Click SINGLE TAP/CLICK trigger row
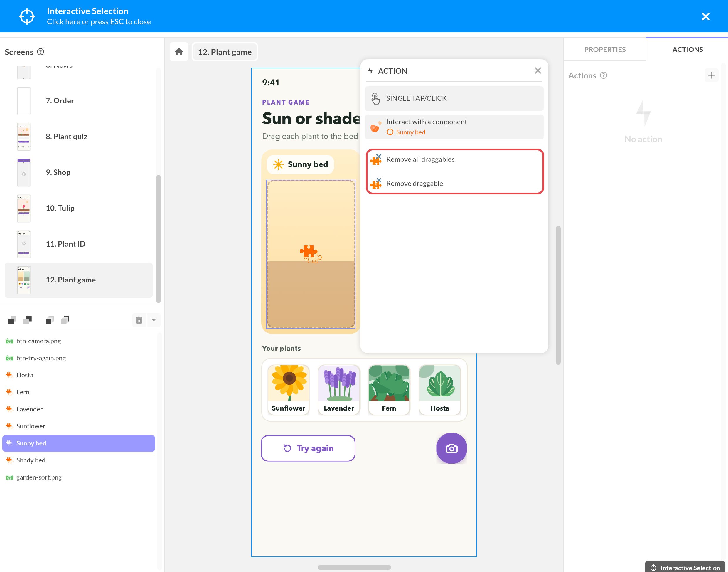The height and width of the screenshot is (572, 728). coord(454,98)
